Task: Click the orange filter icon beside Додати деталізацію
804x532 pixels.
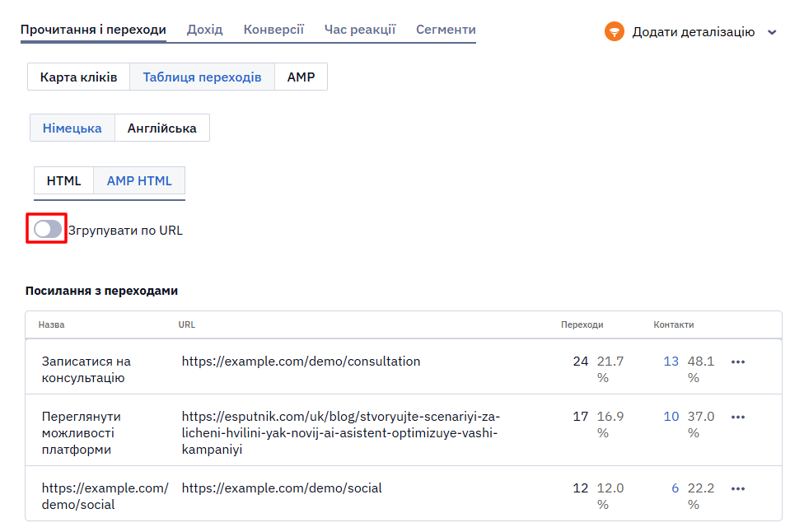Action: click(614, 32)
